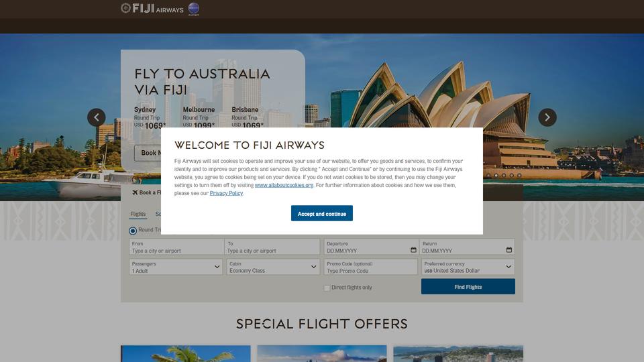
Task: Open the Privacy Policy link
Action: 226,193
